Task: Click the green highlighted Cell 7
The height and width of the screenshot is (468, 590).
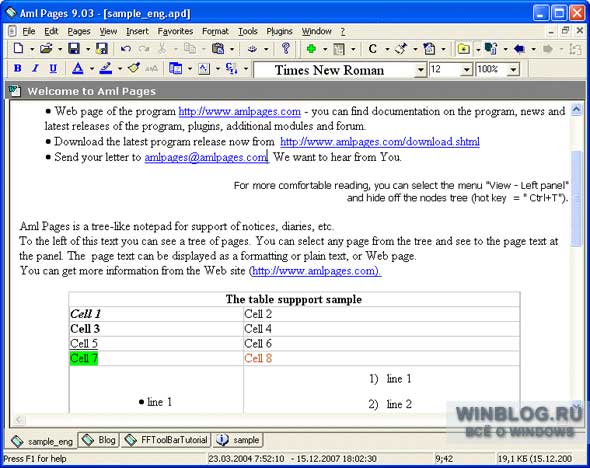Action: [84, 359]
